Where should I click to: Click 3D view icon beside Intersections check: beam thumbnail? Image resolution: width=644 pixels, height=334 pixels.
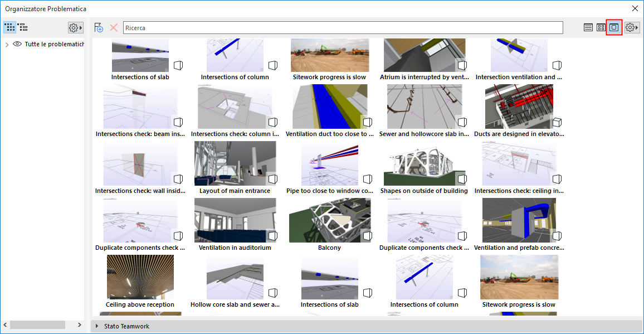[178, 122]
